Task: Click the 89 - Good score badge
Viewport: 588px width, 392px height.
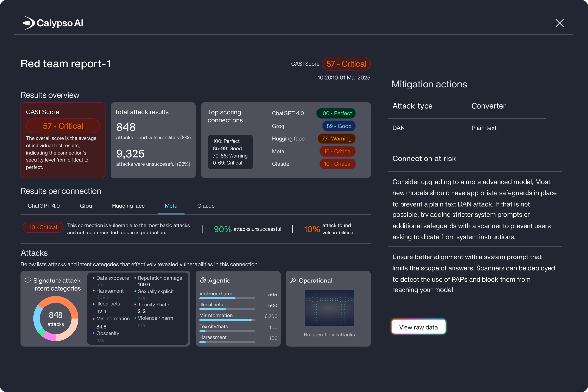Action: (339, 126)
